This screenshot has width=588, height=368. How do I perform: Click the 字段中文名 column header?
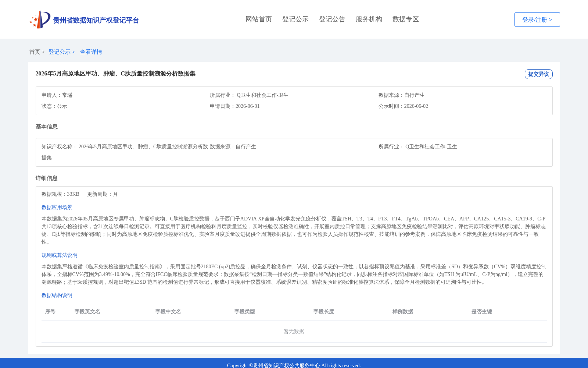click(168, 311)
